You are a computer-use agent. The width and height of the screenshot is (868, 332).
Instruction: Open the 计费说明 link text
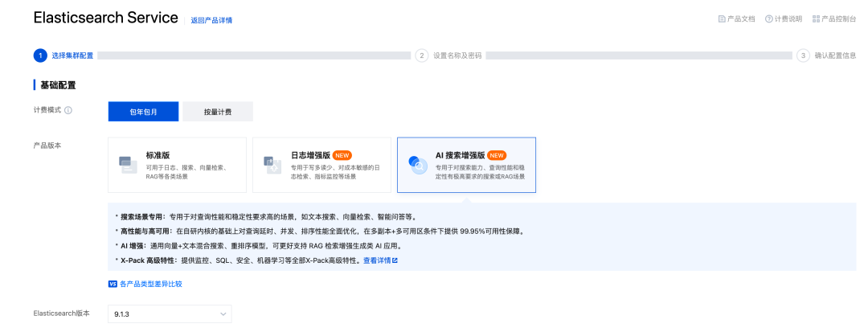788,18
